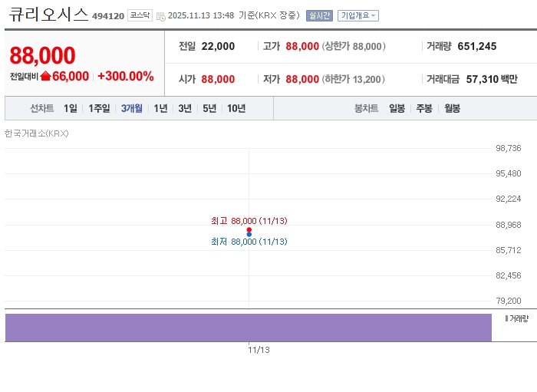Click the red up-arrow price change icon
Viewport: 537px width, 392px height.
[x=45, y=76]
